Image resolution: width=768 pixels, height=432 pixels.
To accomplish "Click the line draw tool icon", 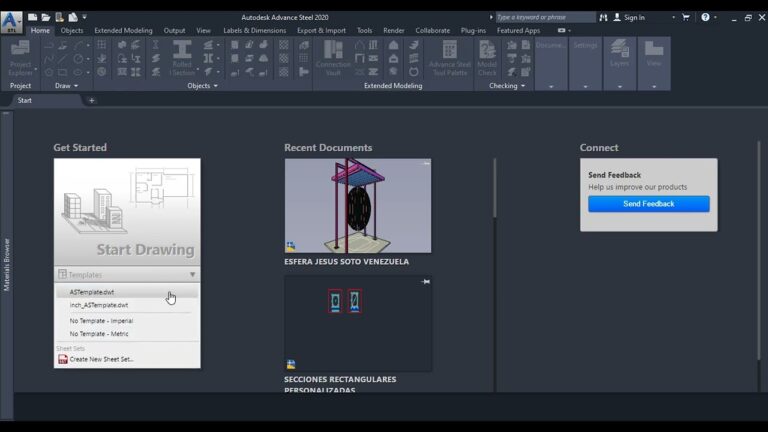I will click(x=62, y=59).
